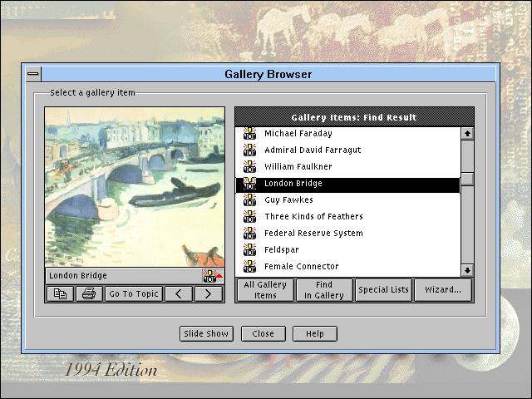Click camera icon beside Three Kinds of Feathers
532x399 pixels.
click(x=249, y=216)
